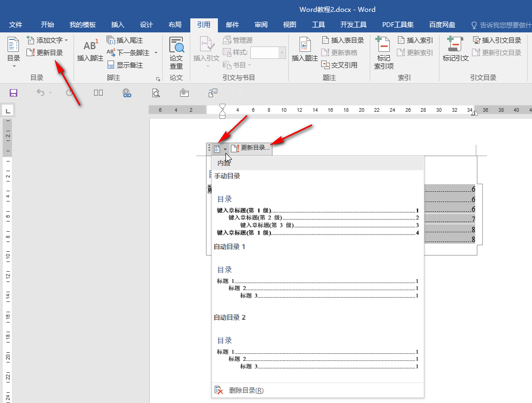Expand the undo history dropdown arrow
Viewport: 532px width, 403px height.
point(51,92)
